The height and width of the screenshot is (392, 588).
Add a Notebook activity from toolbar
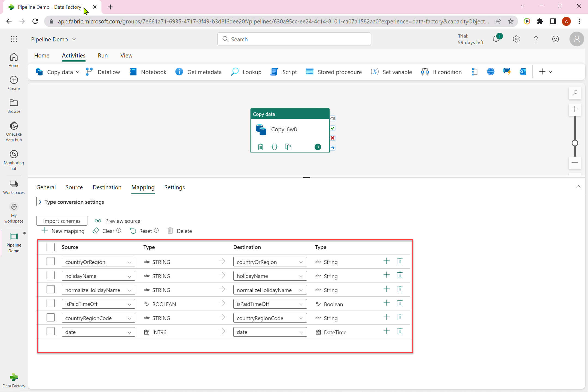tap(148, 72)
